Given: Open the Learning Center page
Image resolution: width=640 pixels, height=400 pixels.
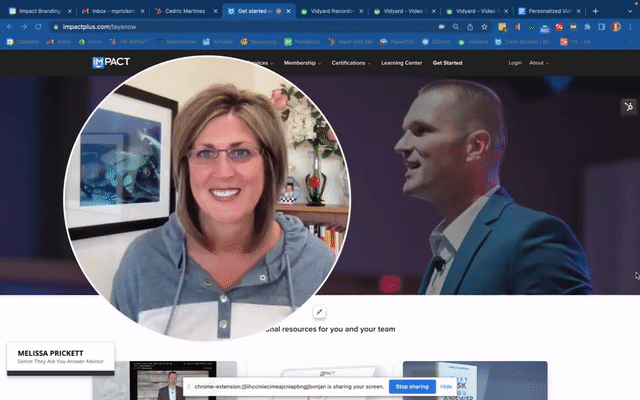Looking at the screenshot, I should click(402, 63).
